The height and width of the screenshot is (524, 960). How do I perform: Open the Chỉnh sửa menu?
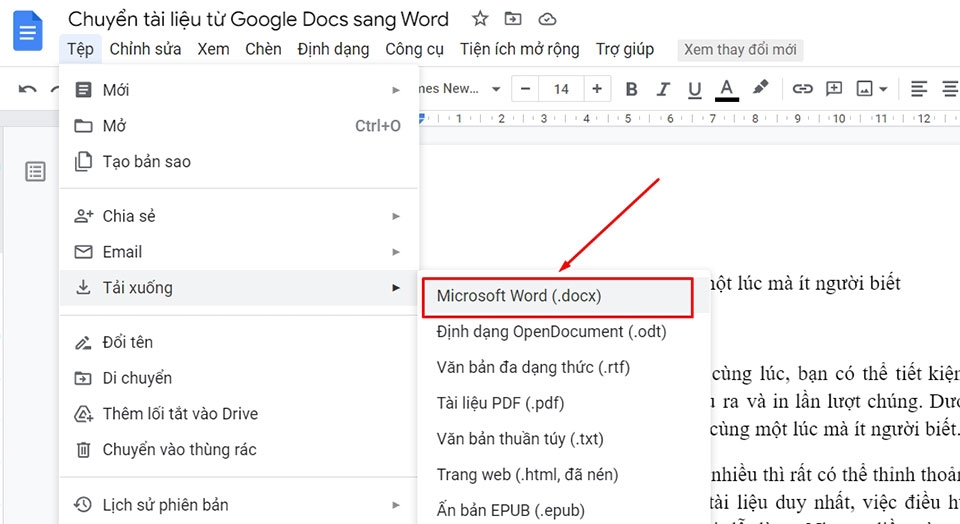coord(145,49)
